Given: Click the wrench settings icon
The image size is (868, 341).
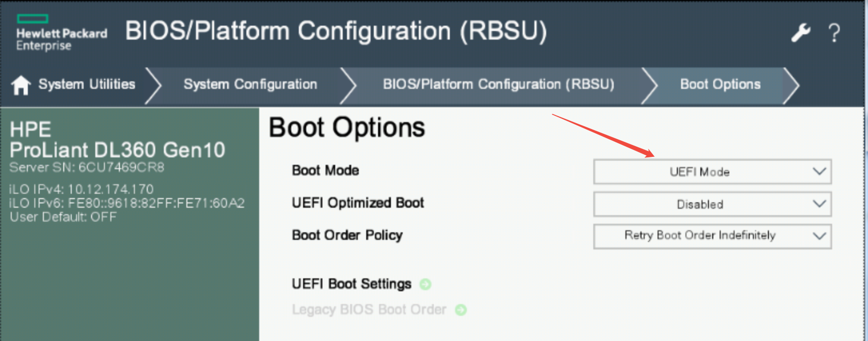Looking at the screenshot, I should click(x=801, y=33).
